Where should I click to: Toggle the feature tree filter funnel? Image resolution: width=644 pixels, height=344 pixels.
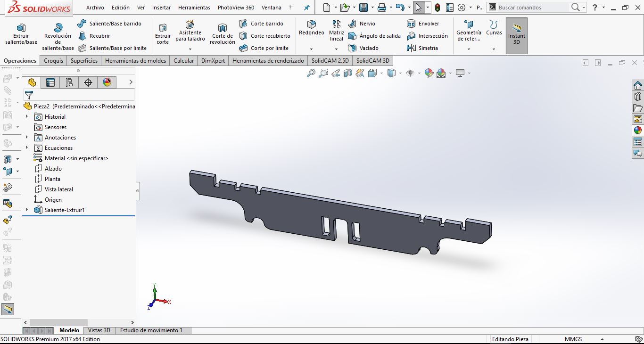click(x=29, y=95)
